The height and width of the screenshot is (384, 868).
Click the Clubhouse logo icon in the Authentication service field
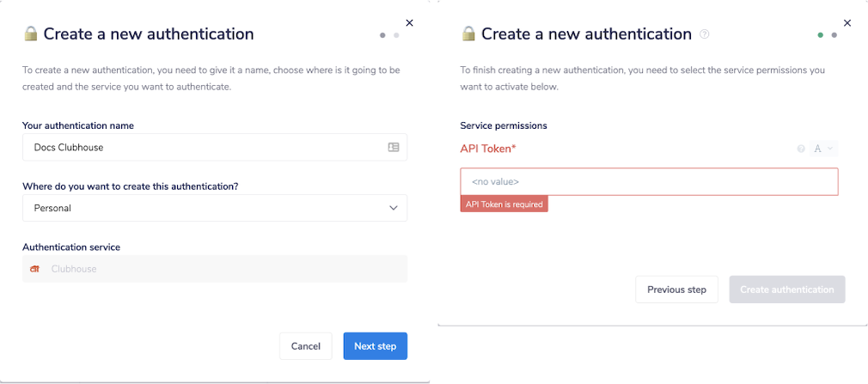tap(35, 269)
